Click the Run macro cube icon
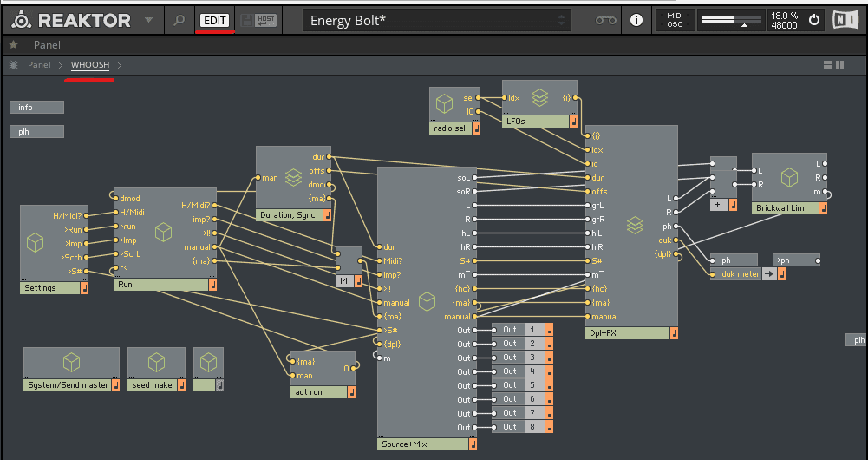This screenshot has height=460, width=868. click(163, 233)
